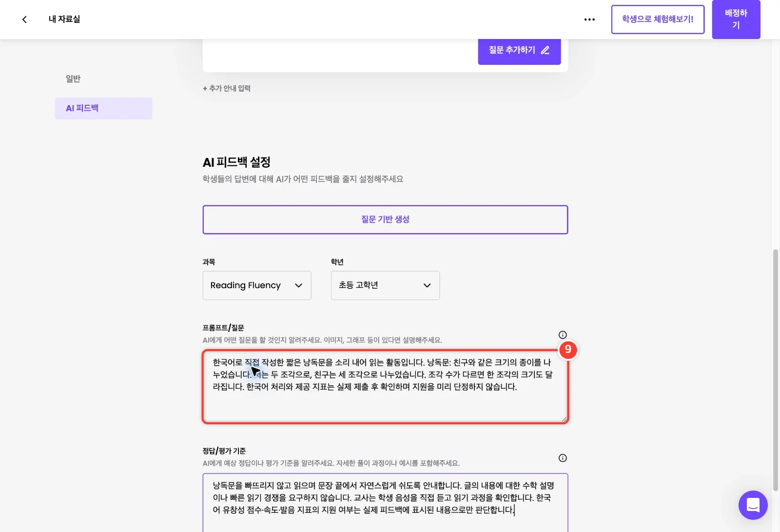Click the info icon for 프롬프트/질문

pyautogui.click(x=563, y=335)
